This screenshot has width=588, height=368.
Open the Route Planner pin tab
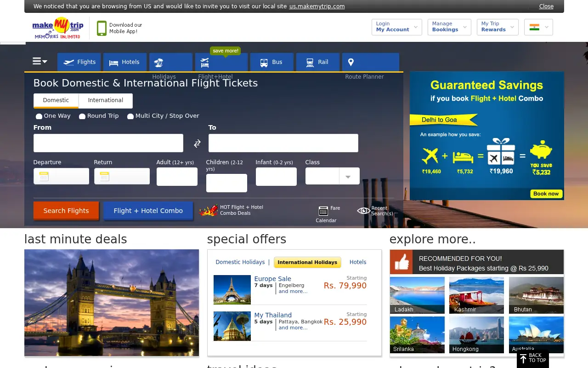point(371,62)
